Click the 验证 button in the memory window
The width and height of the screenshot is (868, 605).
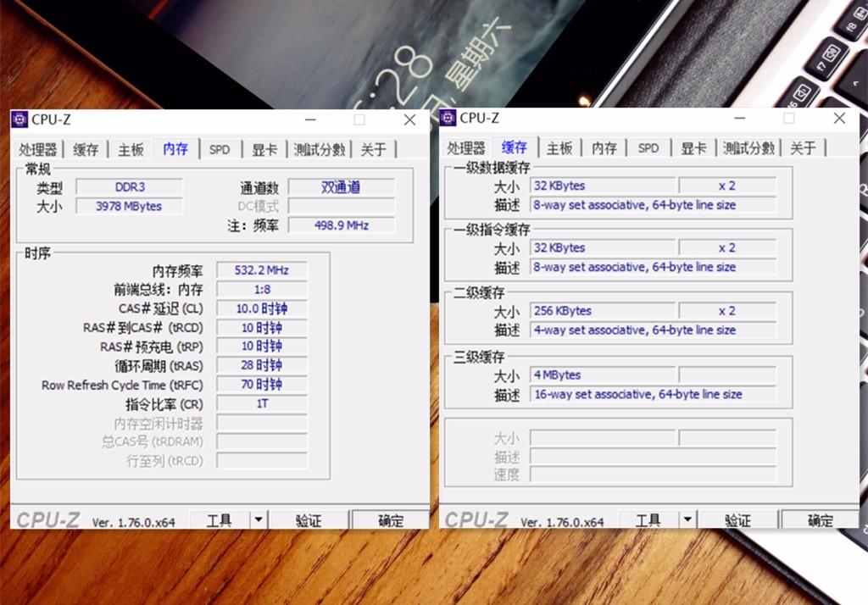309,520
